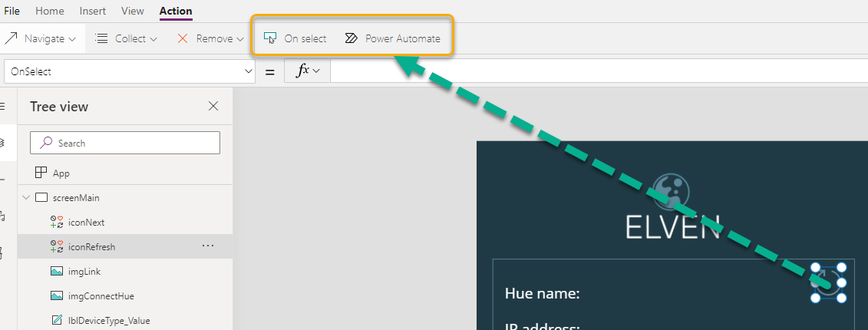
Task: Click the ELVEN globe logo icon
Action: pos(672,192)
